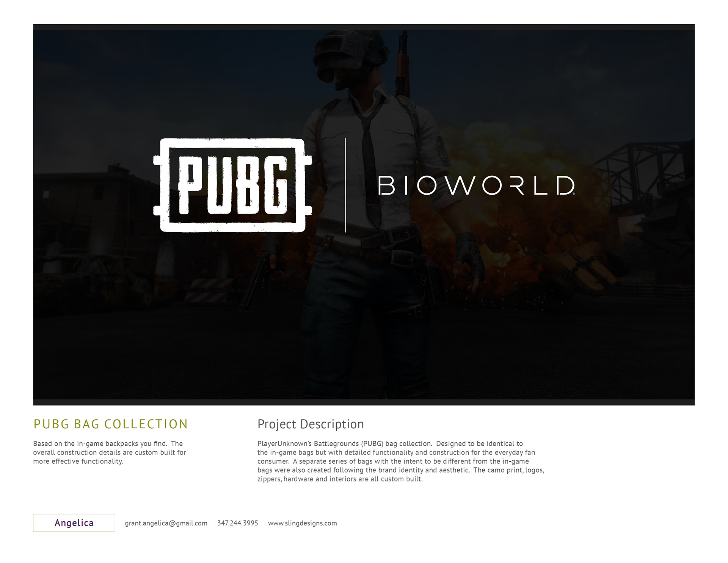Click the Angelica name box
Viewport: 728px width, 563px height.
pos(74,523)
